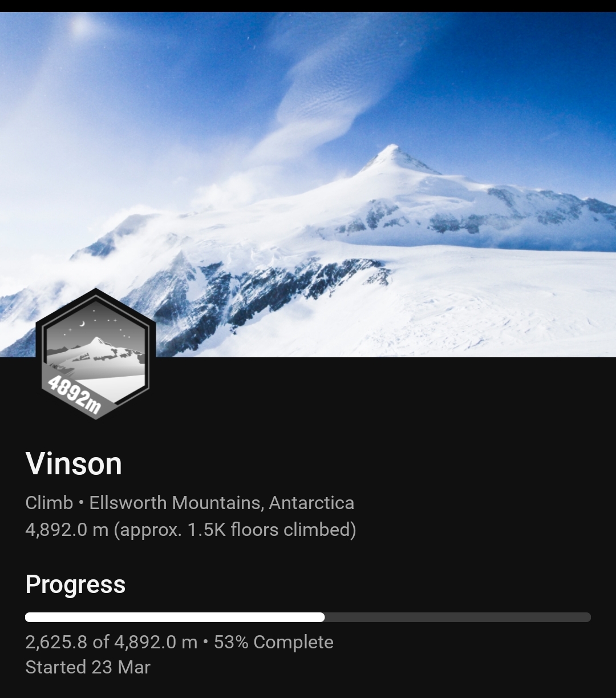Open the Ellsworth Mountains, Antarctica location text
The image size is (616, 698).
point(222,503)
